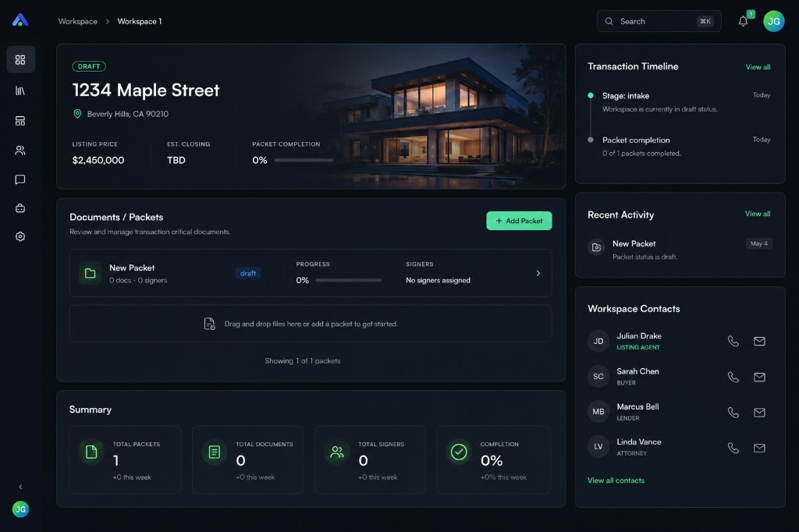Click the JD avatar for Julian Drake

click(598, 341)
